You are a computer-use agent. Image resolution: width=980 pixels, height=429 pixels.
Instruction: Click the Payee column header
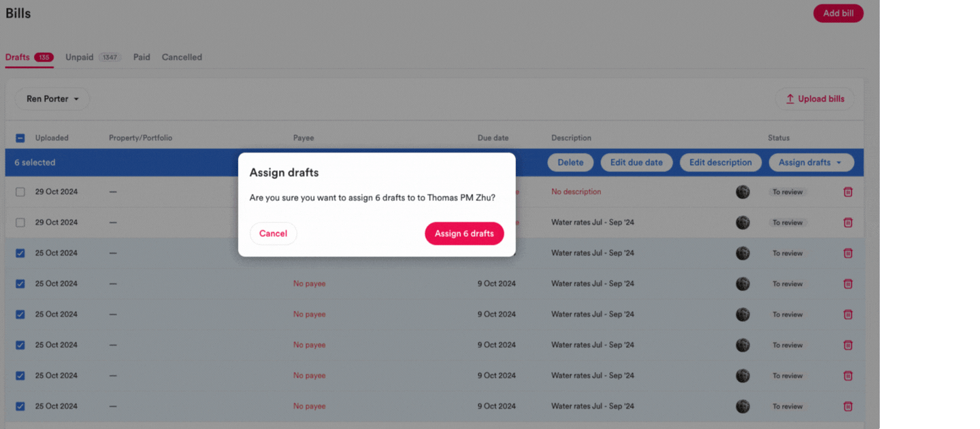pos(304,138)
